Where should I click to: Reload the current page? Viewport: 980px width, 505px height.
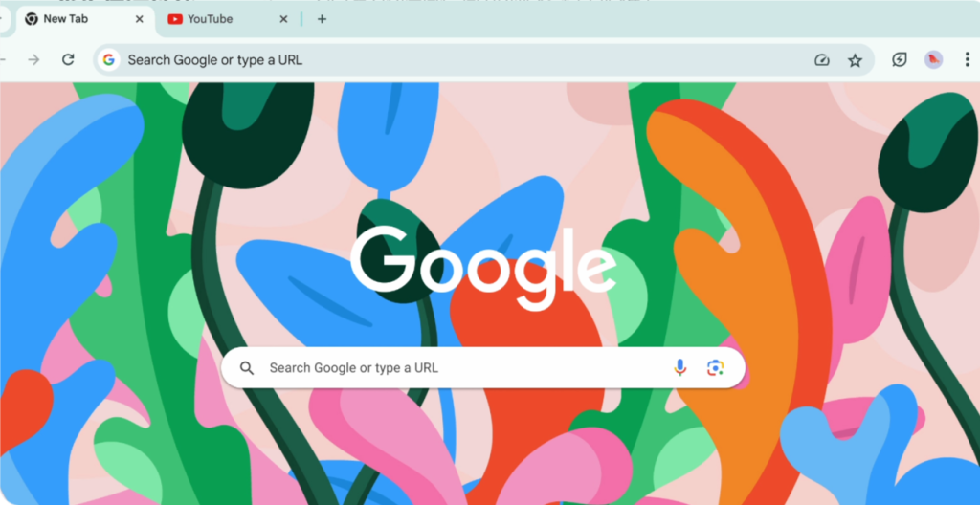(68, 60)
